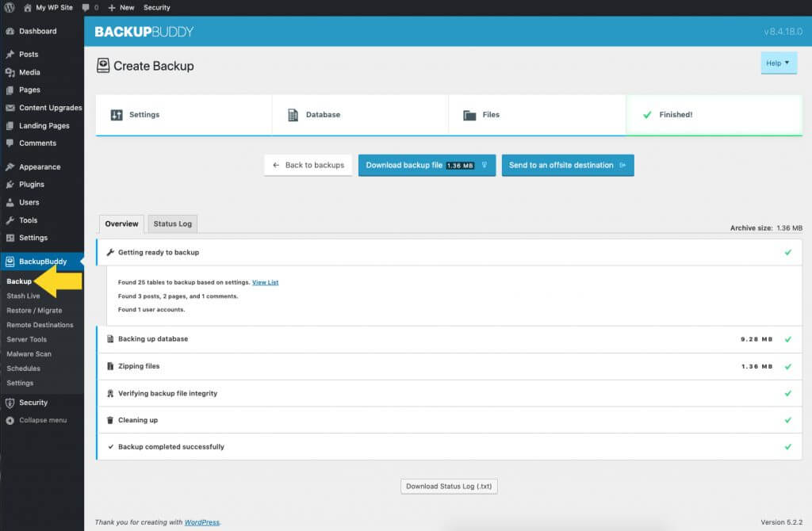The width and height of the screenshot is (812, 531).
Task: Click Download backup file button
Action: pyautogui.click(x=427, y=165)
